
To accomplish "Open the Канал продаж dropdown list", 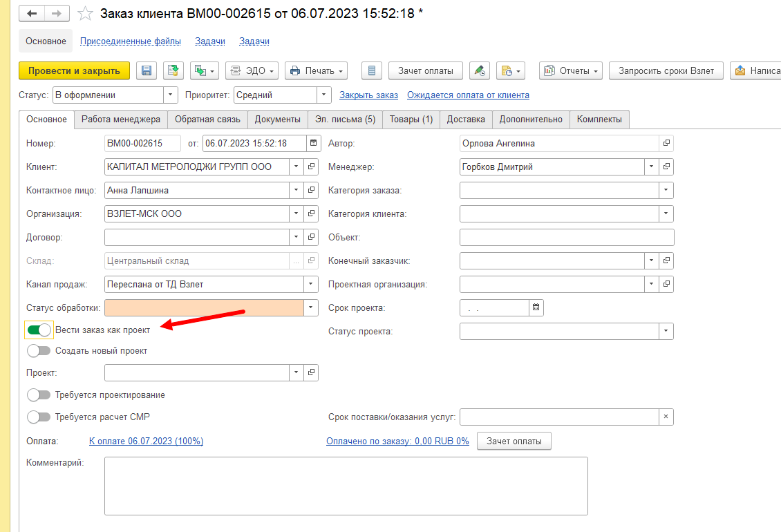I will (311, 285).
